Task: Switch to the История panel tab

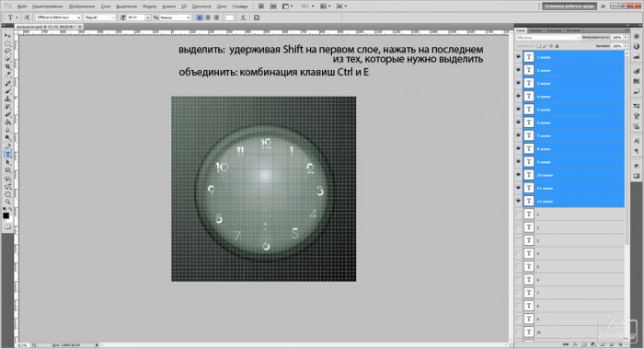Action: point(573,30)
